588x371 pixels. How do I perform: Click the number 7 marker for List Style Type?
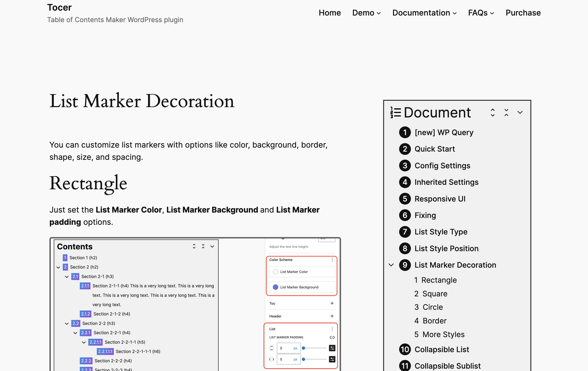click(405, 232)
